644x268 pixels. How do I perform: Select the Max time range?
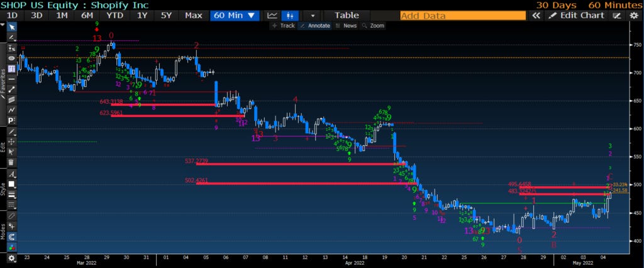click(x=194, y=16)
